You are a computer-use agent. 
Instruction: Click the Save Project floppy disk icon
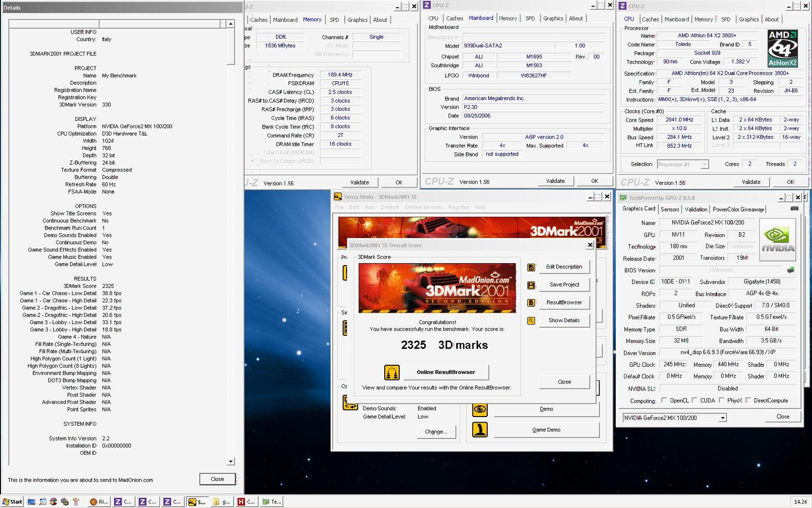pos(531,285)
